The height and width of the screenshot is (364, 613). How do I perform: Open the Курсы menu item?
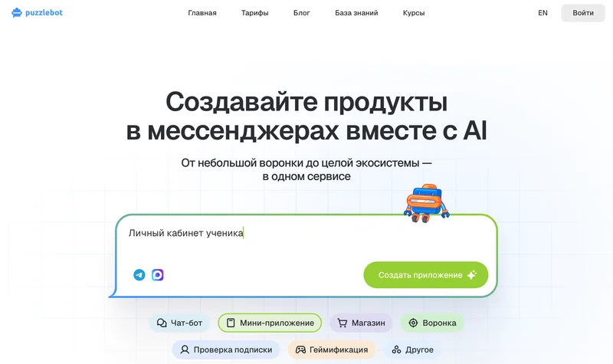(414, 13)
